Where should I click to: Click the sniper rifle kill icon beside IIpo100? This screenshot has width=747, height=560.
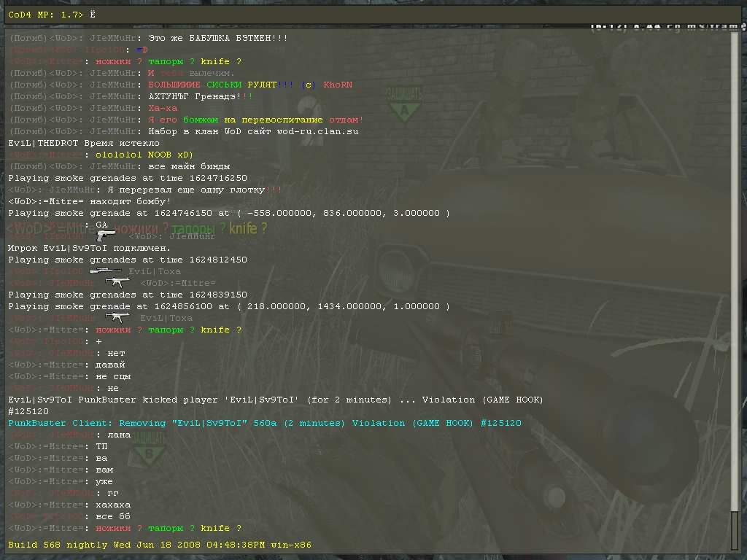tap(106, 271)
